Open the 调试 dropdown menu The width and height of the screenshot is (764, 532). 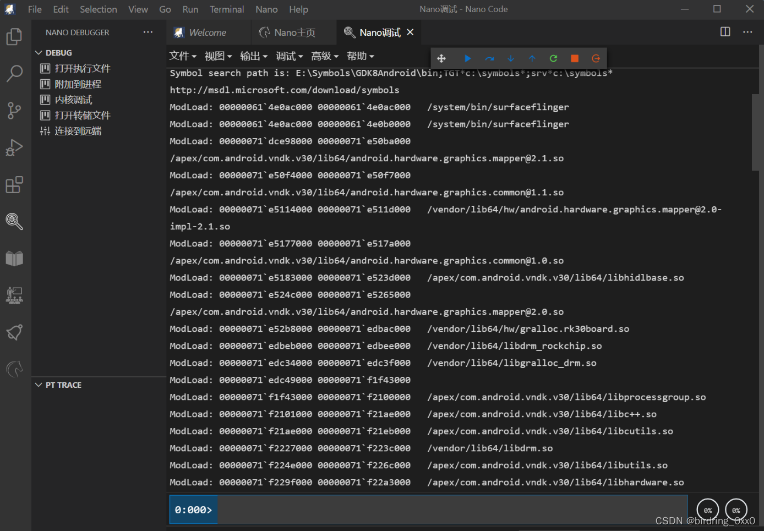pyautogui.click(x=289, y=56)
